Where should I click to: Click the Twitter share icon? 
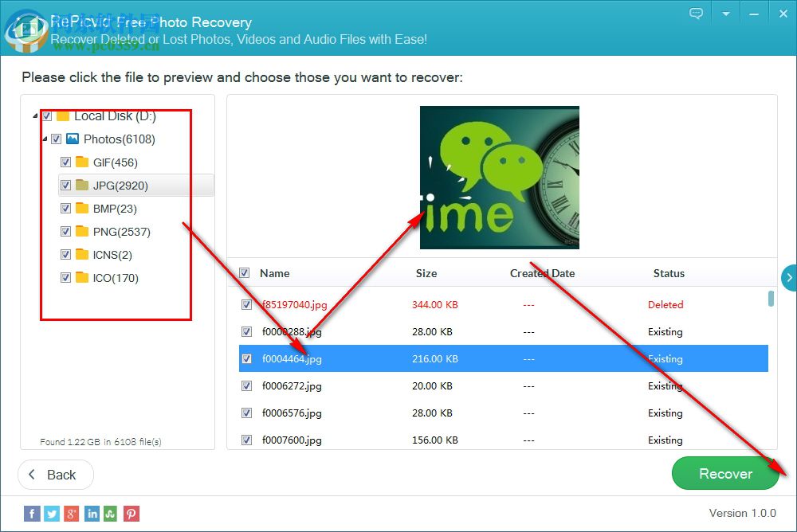click(52, 513)
